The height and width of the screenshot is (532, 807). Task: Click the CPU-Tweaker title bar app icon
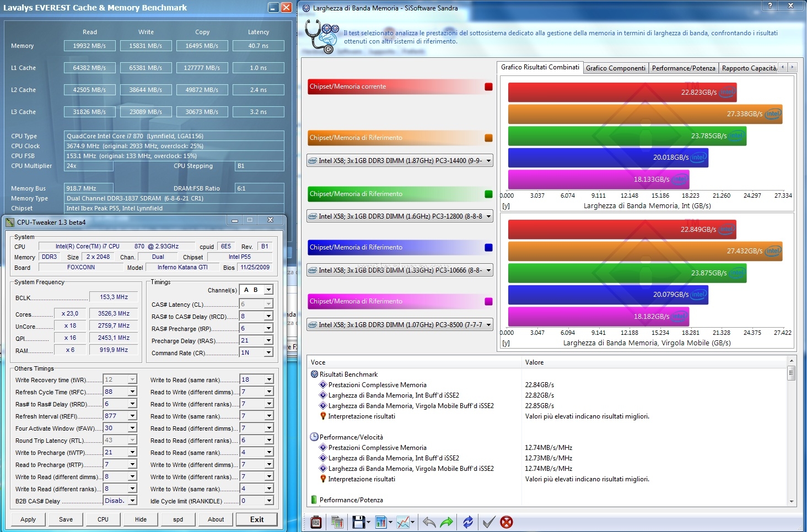tap(10, 222)
